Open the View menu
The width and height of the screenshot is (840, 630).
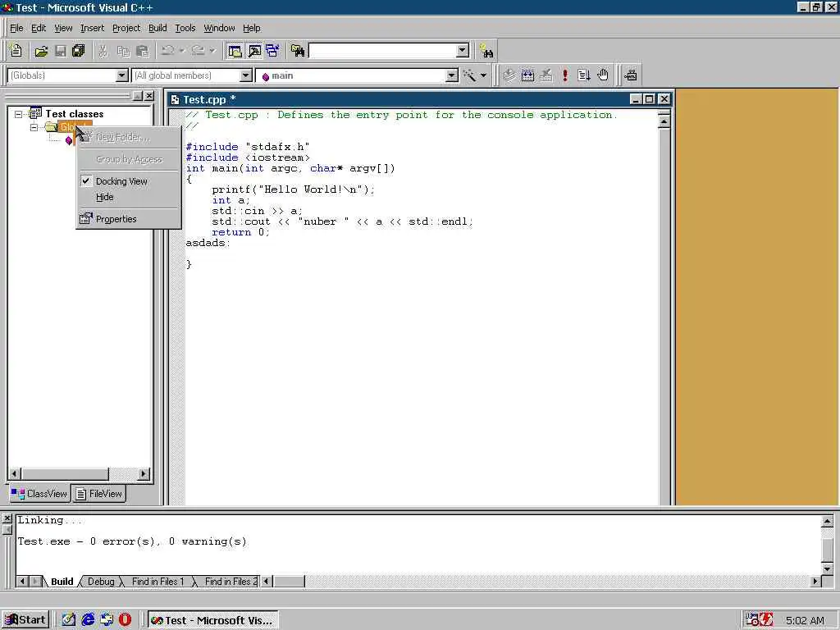63,28
